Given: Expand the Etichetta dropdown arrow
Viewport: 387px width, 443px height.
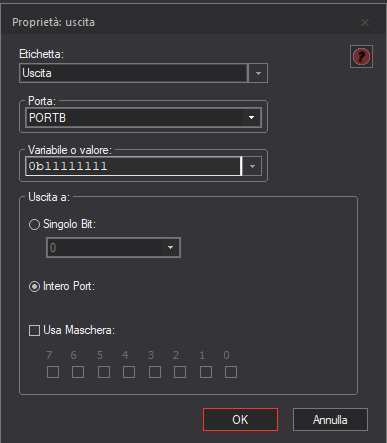Looking at the screenshot, I should [258, 73].
